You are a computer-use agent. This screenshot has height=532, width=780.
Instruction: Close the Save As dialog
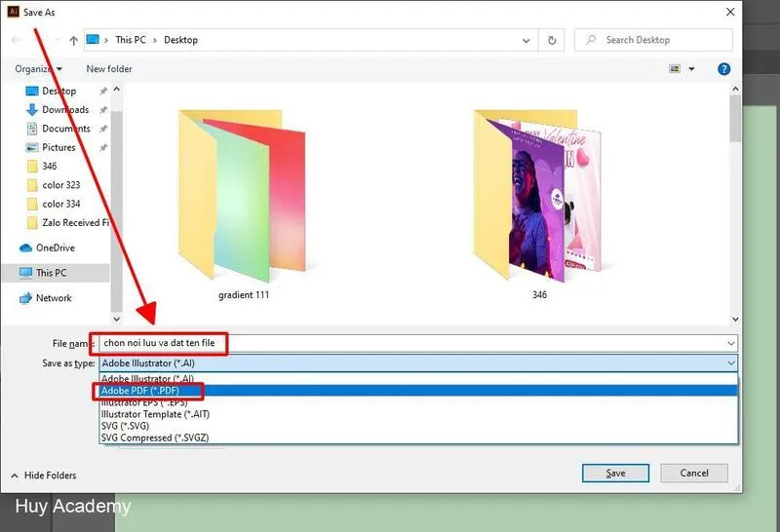729,12
